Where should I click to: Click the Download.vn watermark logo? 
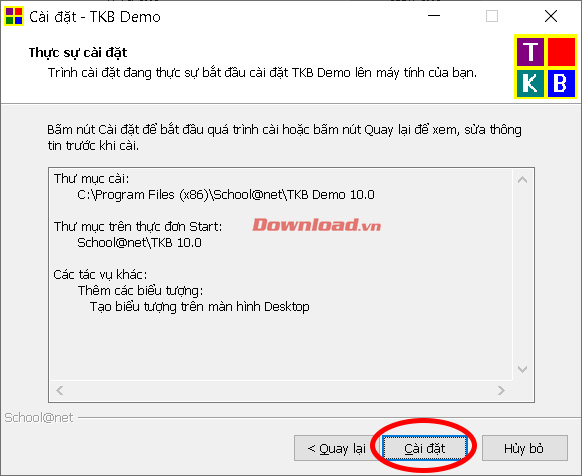click(x=317, y=225)
